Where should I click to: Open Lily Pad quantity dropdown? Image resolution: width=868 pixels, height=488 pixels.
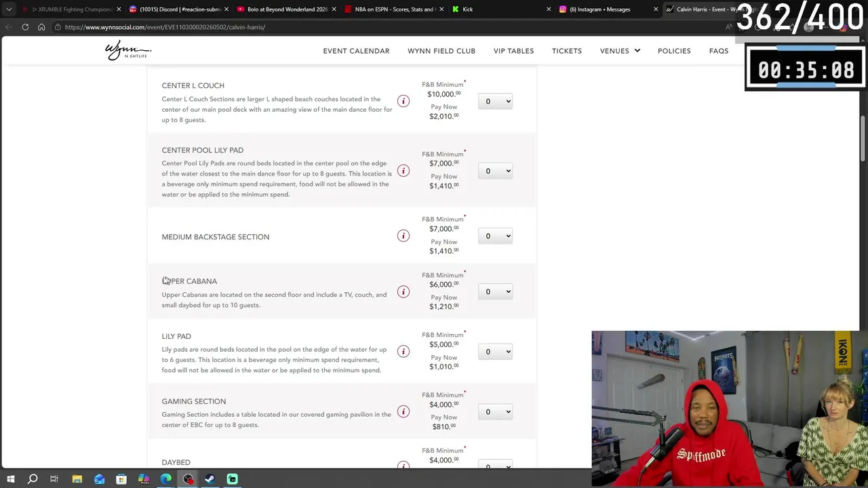tap(495, 352)
